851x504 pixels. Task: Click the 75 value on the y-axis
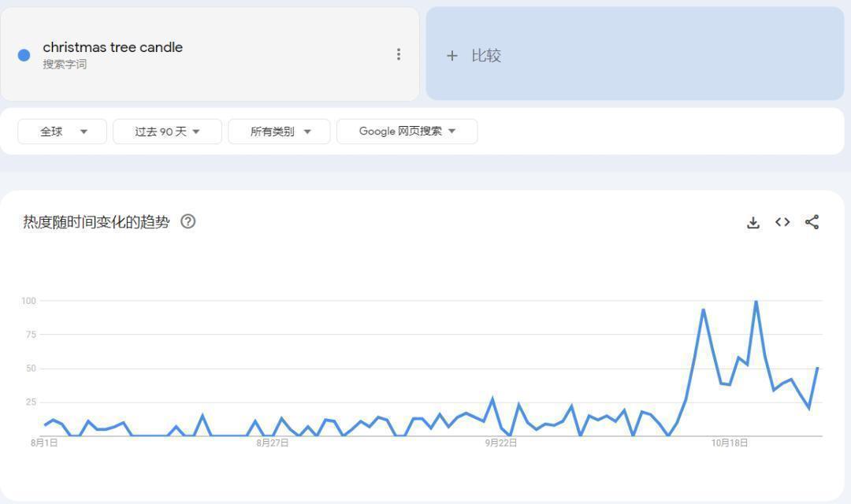tap(31, 335)
